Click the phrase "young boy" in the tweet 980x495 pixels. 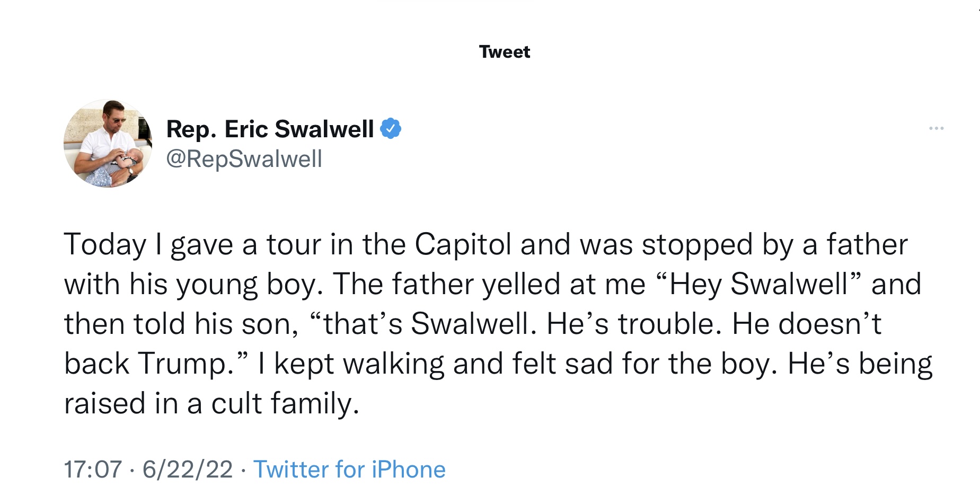248,285
